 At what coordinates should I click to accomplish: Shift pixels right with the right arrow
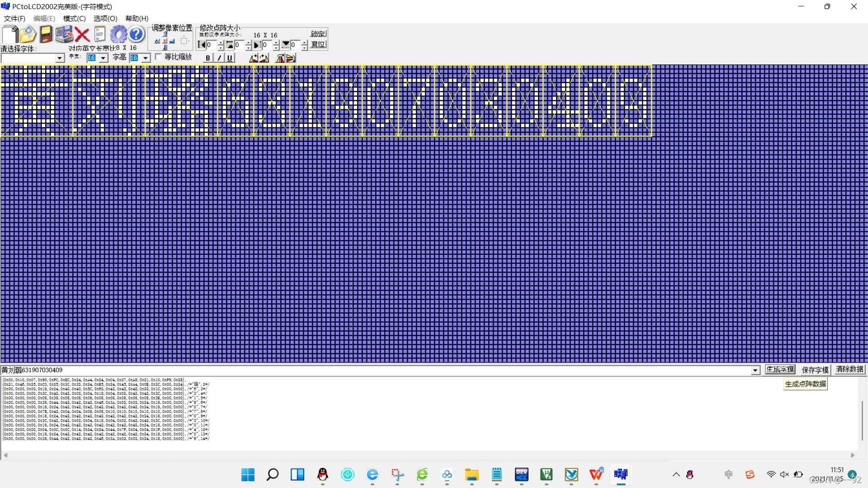(172, 41)
